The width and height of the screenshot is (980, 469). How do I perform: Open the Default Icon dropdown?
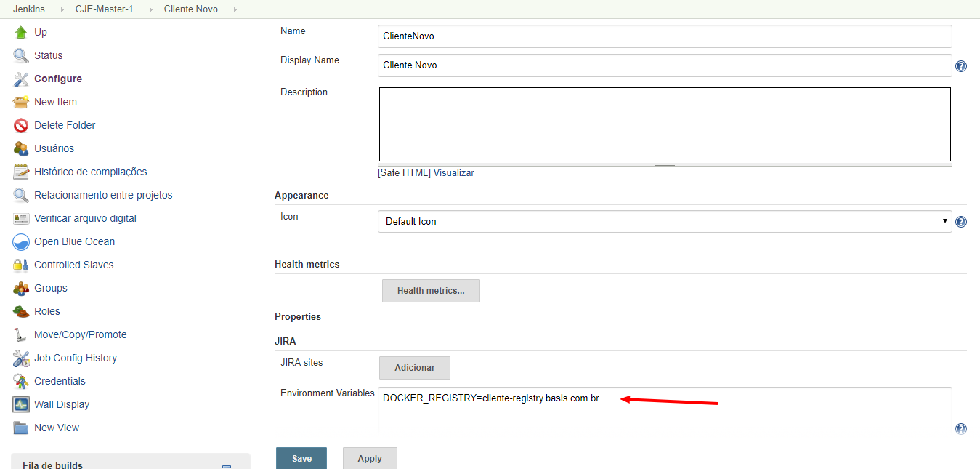[664, 221]
